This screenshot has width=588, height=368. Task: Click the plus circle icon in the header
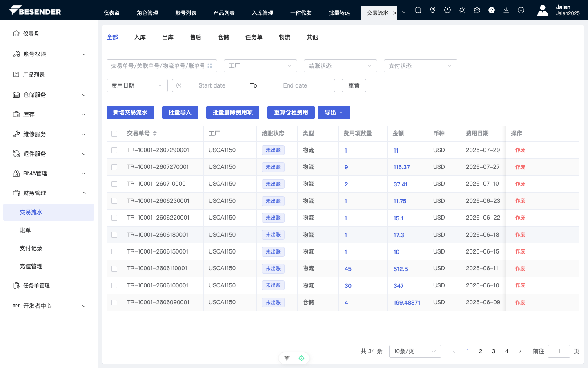click(x=521, y=10)
